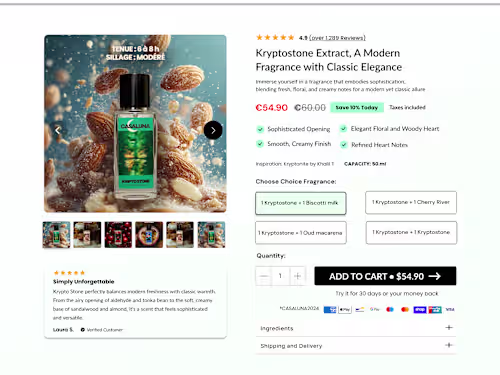The height and width of the screenshot is (375, 500).
Task: Increase quantity with the plus button
Action: coord(297,276)
